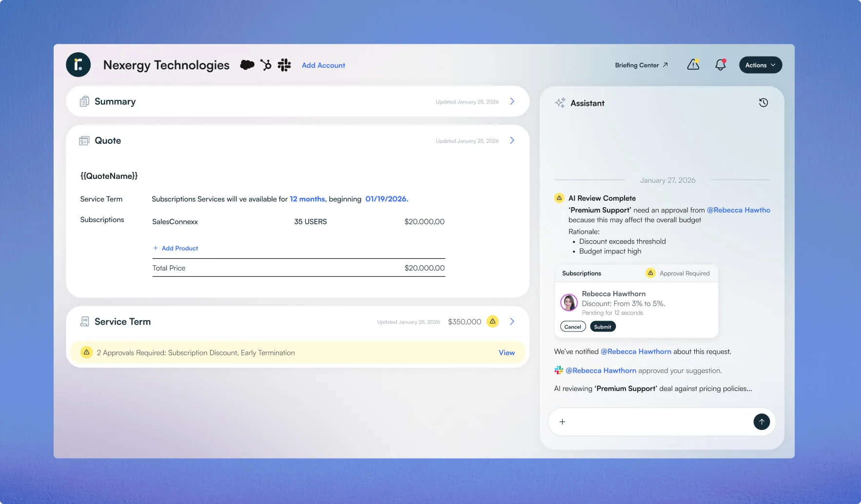
Task: Click @Rebecca Hawthorn mention in notified message
Action: pos(636,351)
